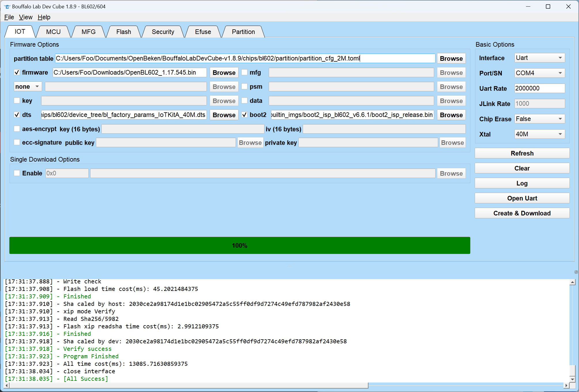Open the Xtal dropdown showing 40M
The width and height of the screenshot is (579, 392).
[x=540, y=134]
